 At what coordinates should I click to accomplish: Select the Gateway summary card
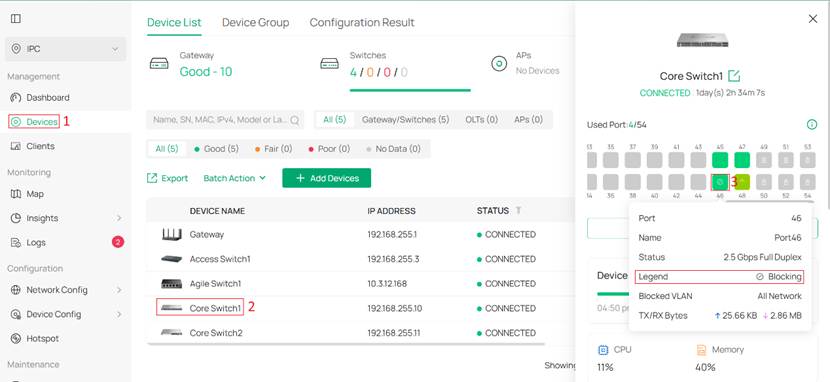[x=191, y=65]
